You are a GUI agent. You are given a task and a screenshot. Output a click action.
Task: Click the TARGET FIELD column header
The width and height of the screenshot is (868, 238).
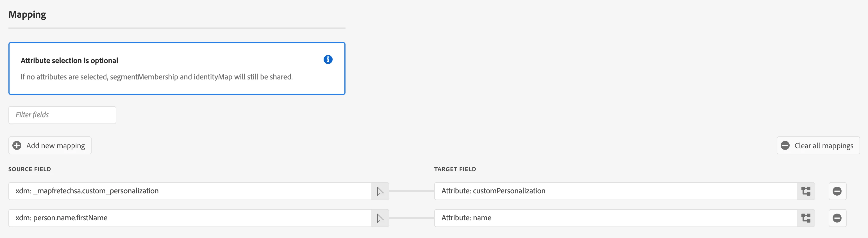tap(455, 169)
